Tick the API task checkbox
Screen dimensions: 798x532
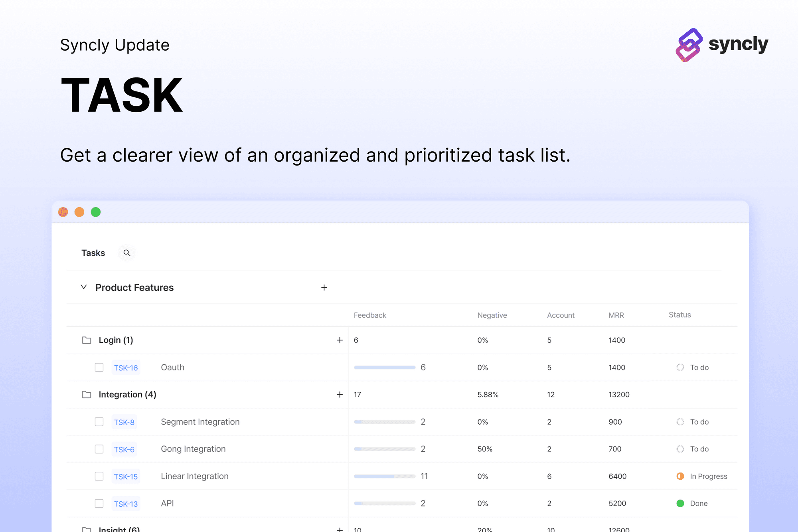pyautogui.click(x=99, y=503)
